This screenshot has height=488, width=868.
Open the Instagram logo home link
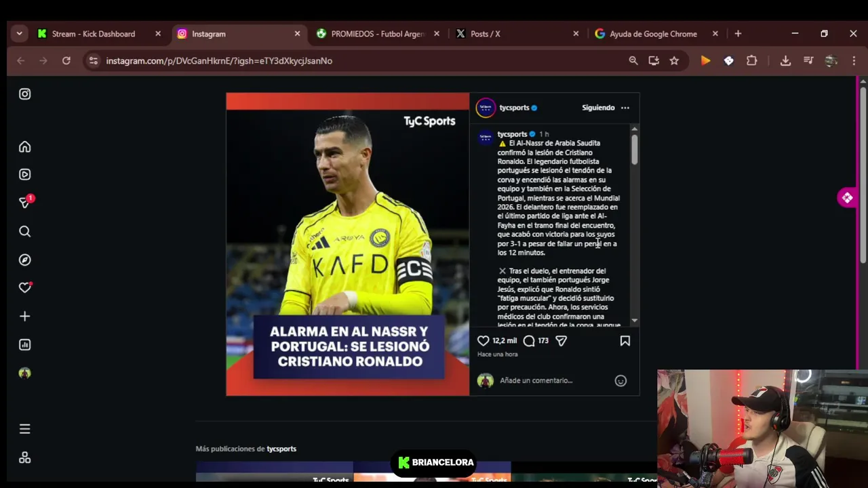pos(25,94)
